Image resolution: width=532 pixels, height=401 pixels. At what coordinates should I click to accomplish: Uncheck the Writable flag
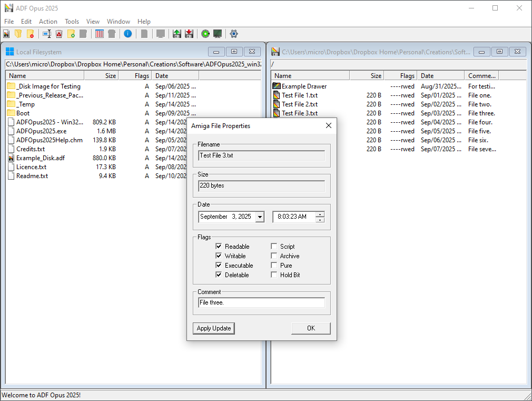[x=219, y=256]
